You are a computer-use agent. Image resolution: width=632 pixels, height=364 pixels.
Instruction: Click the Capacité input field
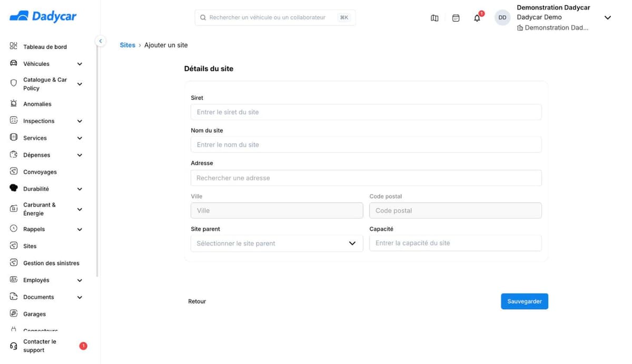click(456, 243)
